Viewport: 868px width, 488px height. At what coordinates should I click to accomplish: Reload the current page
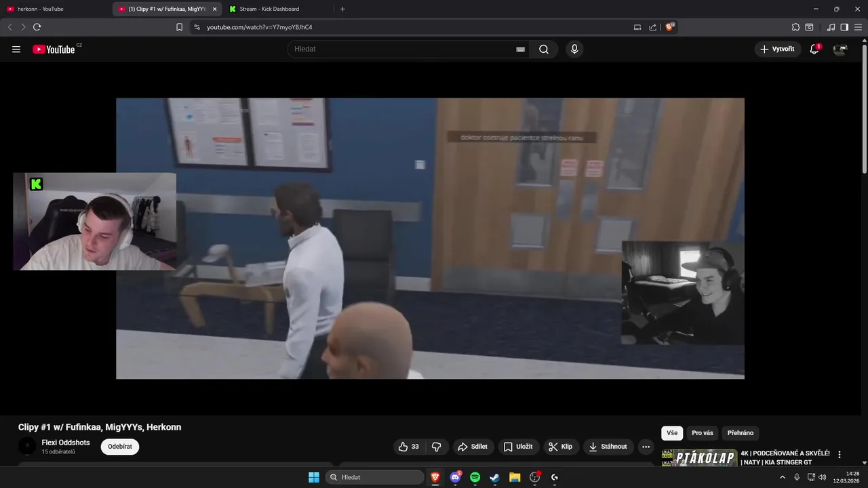coord(37,27)
